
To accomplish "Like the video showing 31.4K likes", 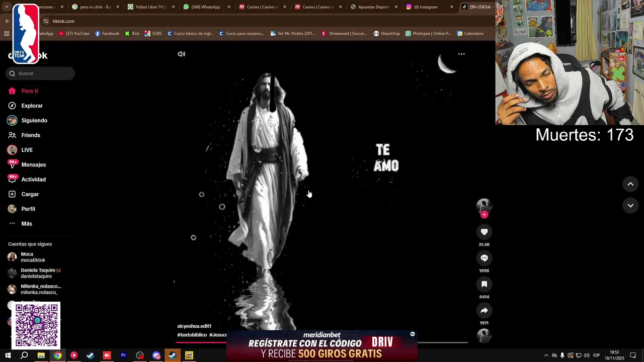I will pos(484,232).
